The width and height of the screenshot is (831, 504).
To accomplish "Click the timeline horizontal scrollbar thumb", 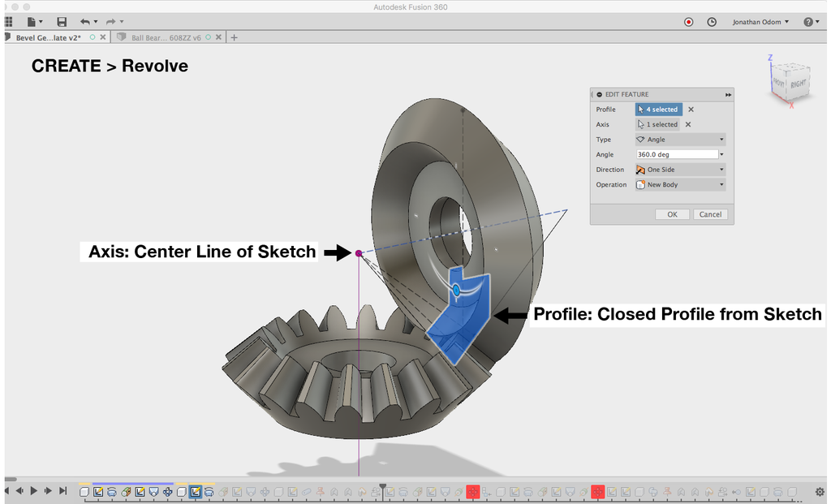I will [11, 480].
